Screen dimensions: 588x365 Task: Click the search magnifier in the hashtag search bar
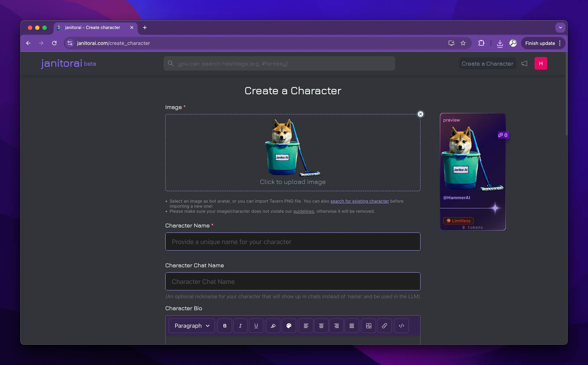tap(171, 63)
